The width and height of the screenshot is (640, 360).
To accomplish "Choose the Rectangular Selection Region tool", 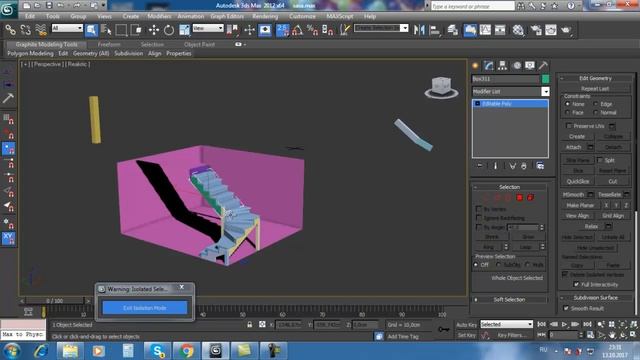I will (121, 30).
